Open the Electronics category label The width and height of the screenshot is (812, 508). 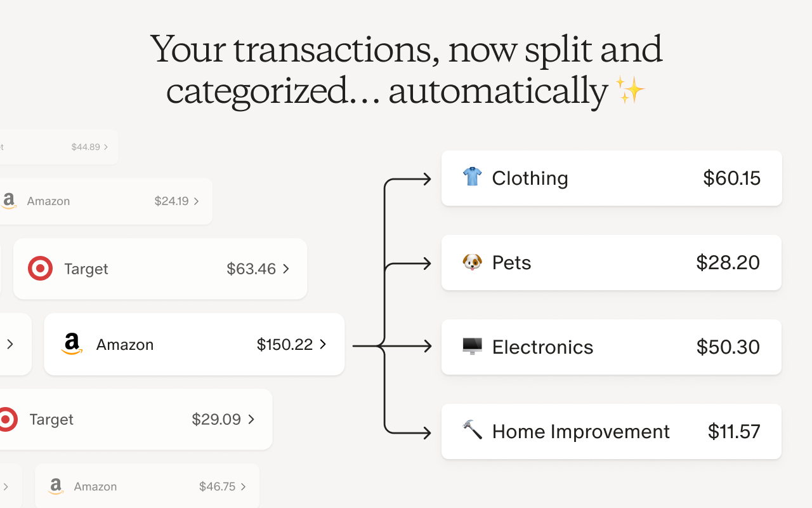542,347
